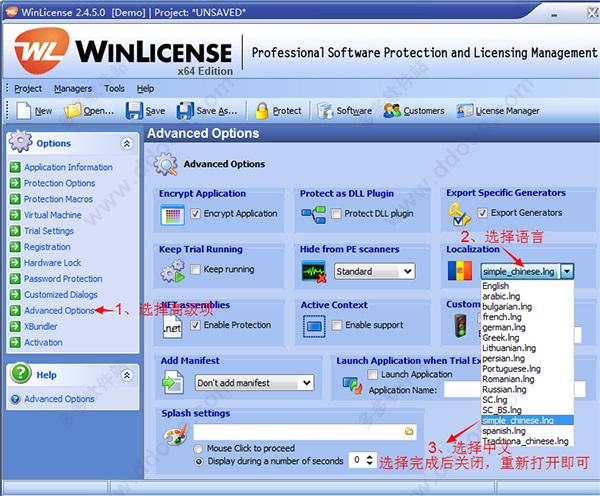
Task: Open Advanced Options help link
Action: [59, 399]
